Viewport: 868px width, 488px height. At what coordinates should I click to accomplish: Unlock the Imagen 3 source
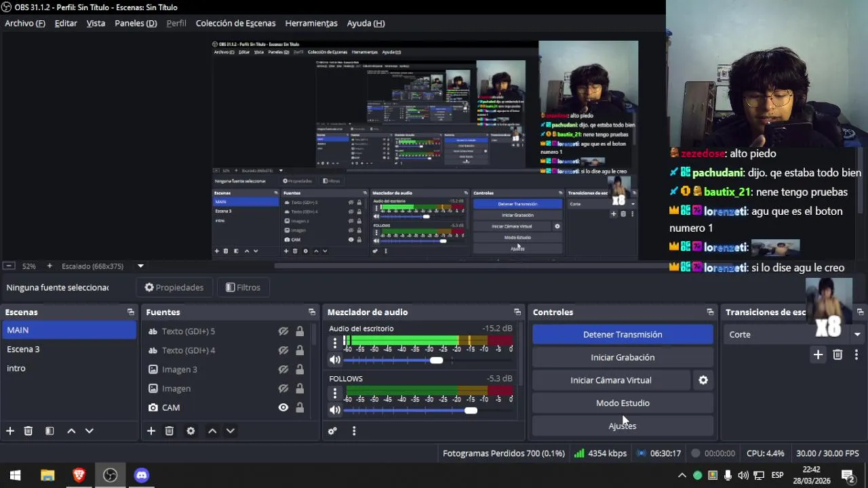tap(300, 369)
